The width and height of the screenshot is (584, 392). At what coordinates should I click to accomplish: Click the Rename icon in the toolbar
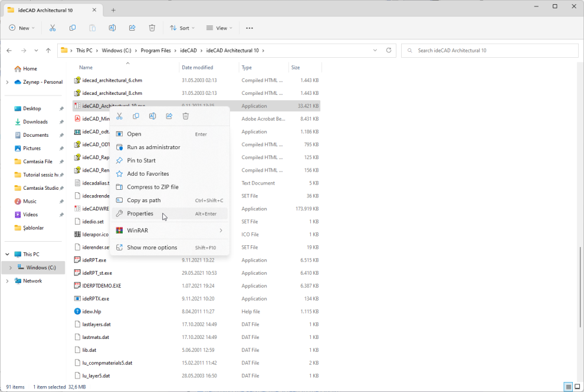pyautogui.click(x=112, y=28)
